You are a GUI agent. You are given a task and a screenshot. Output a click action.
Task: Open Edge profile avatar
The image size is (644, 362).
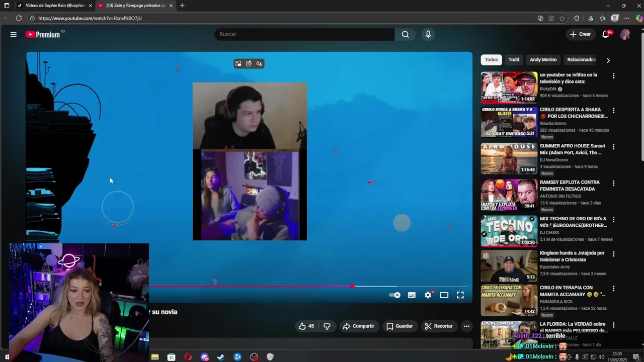point(614,18)
